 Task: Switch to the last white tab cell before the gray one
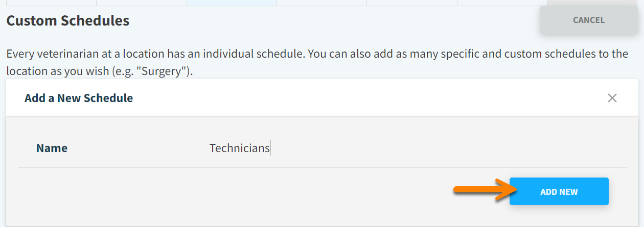click(x=501, y=3)
